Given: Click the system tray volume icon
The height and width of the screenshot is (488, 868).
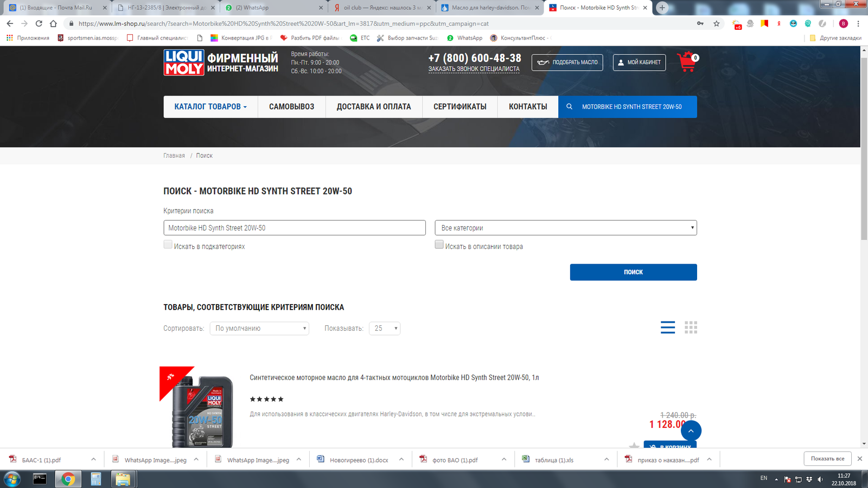Looking at the screenshot, I should (820, 479).
